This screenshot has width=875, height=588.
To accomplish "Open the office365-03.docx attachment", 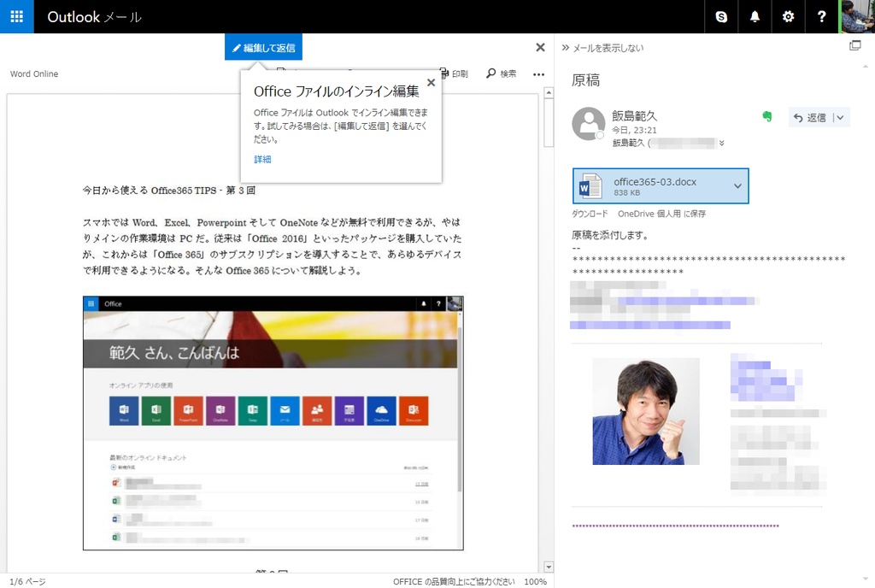I will pos(661,185).
